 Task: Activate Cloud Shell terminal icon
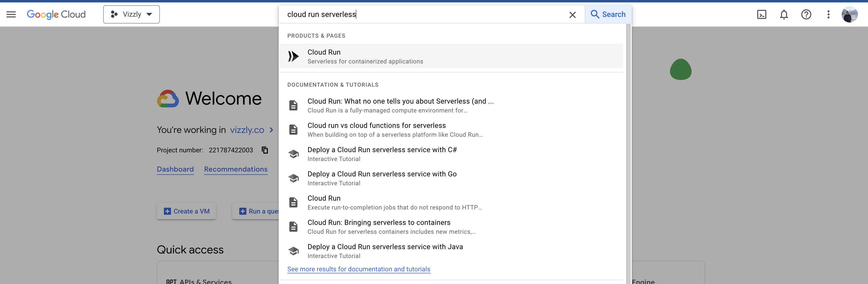point(762,14)
